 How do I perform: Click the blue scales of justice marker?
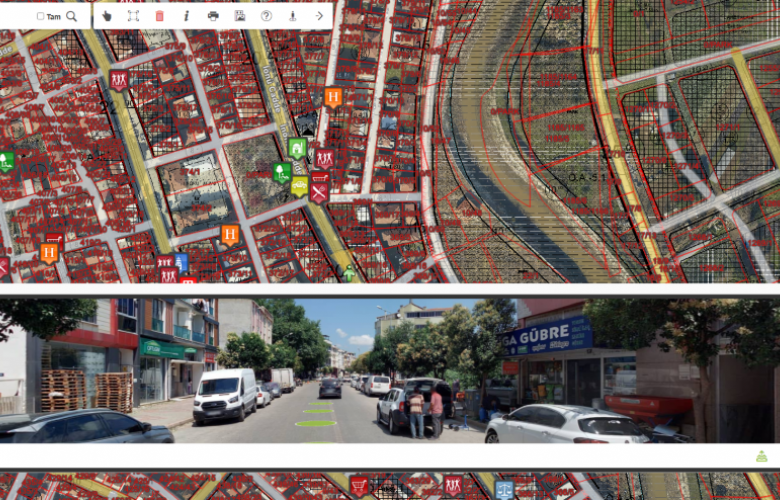(x=504, y=489)
